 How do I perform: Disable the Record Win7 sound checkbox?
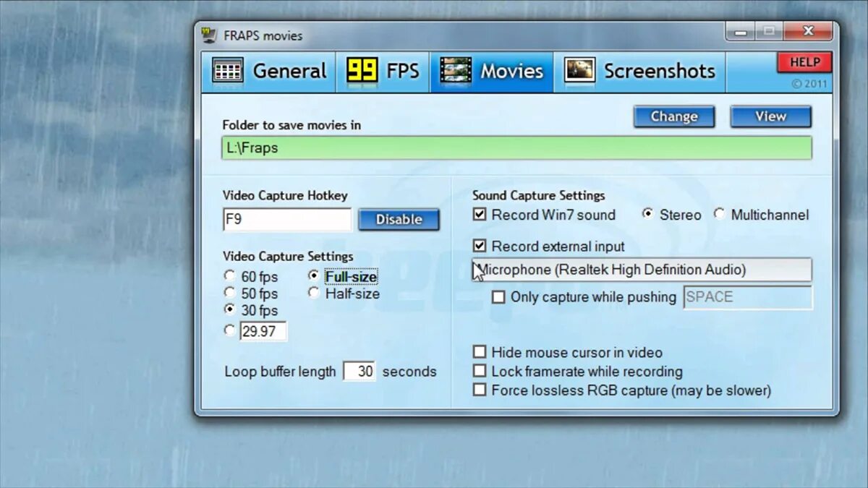tap(480, 214)
